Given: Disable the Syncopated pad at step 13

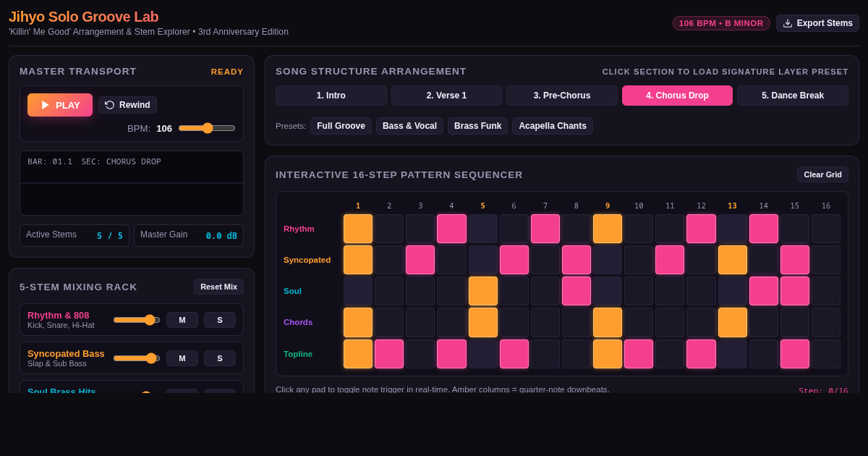Looking at the screenshot, I should tap(733, 260).
